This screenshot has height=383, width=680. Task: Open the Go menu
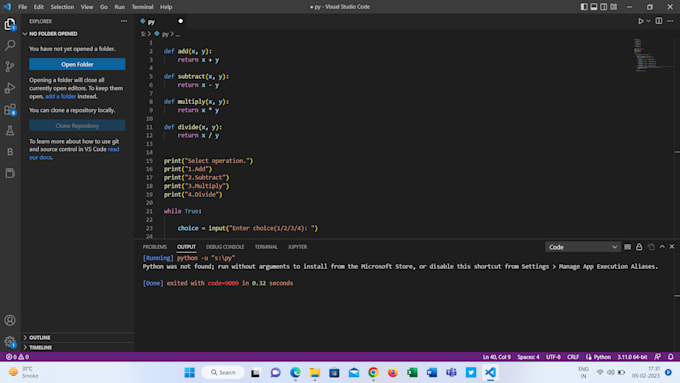pyautogui.click(x=104, y=7)
